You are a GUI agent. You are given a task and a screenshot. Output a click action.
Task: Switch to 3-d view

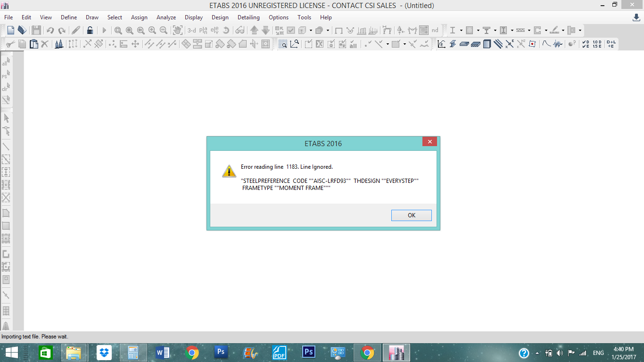192,30
